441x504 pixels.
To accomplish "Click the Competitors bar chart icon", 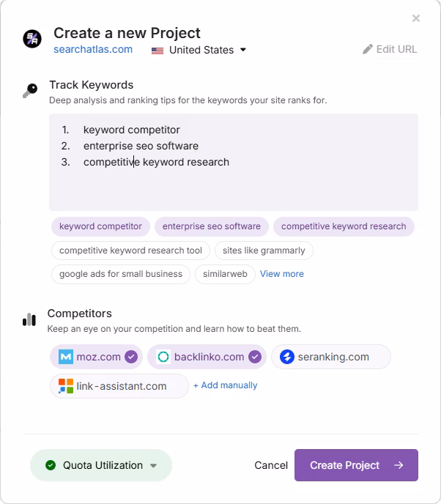I will [x=29, y=319].
